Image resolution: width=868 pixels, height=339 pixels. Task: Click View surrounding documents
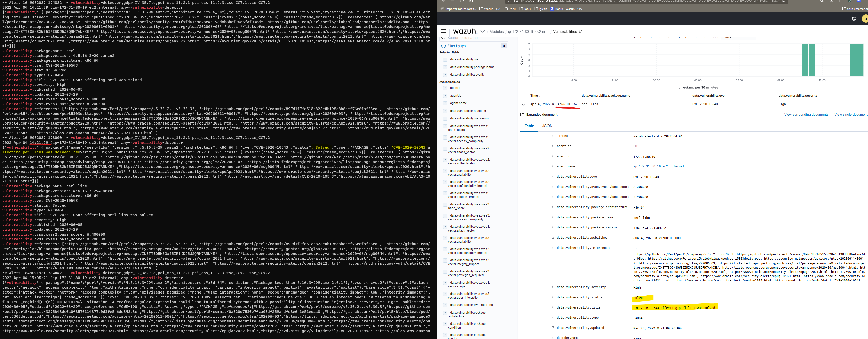click(x=806, y=114)
